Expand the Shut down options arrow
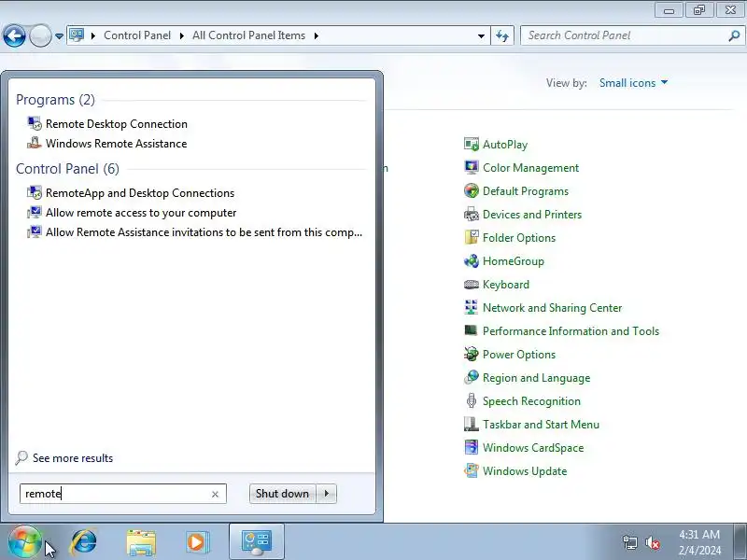Screen dimensions: 747x560 [327, 494]
